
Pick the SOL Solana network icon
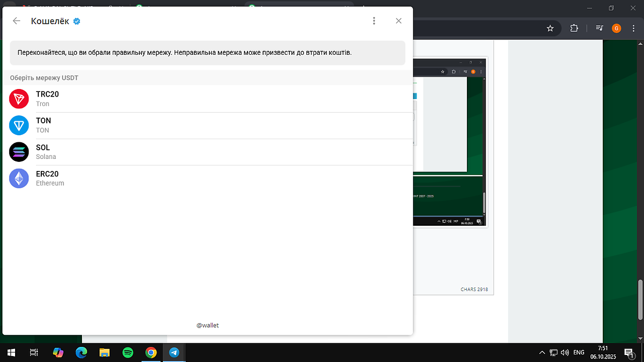tap(19, 152)
